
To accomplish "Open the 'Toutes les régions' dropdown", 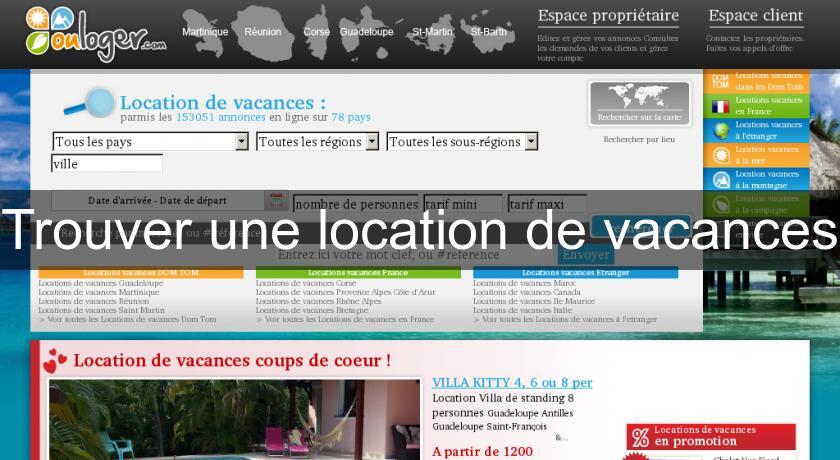I will pyautogui.click(x=318, y=141).
